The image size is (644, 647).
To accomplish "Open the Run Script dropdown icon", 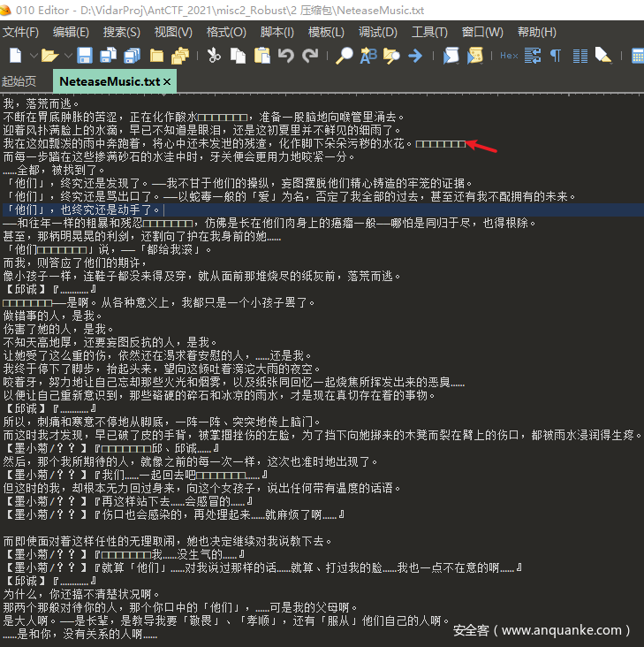I will click(x=451, y=56).
